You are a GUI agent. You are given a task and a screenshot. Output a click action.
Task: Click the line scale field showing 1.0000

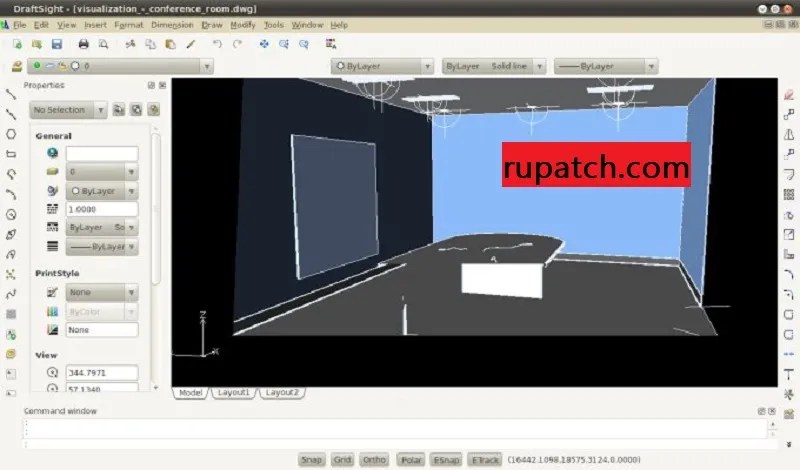click(102, 209)
